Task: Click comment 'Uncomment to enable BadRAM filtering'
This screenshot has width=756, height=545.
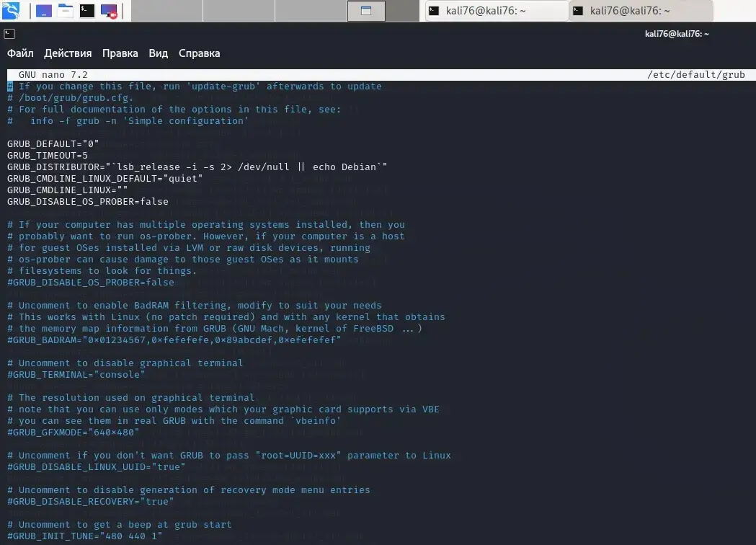Action: tap(195, 305)
